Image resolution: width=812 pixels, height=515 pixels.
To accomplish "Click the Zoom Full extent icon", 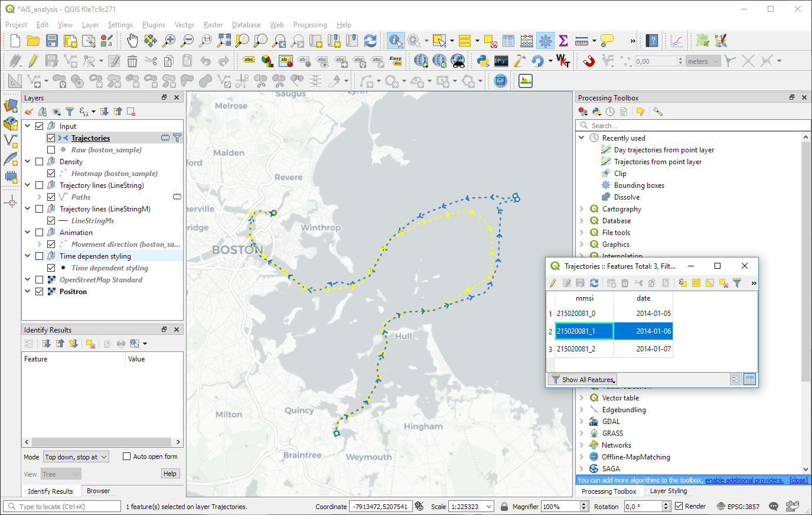I will (x=224, y=41).
